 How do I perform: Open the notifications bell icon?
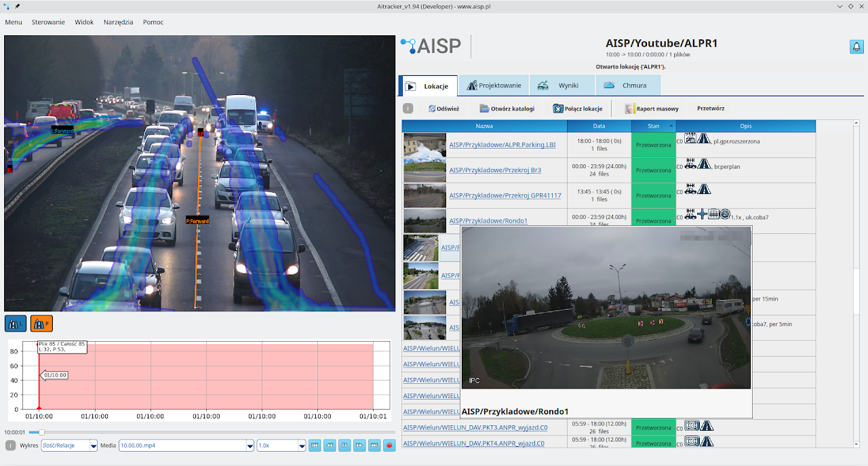click(x=856, y=47)
